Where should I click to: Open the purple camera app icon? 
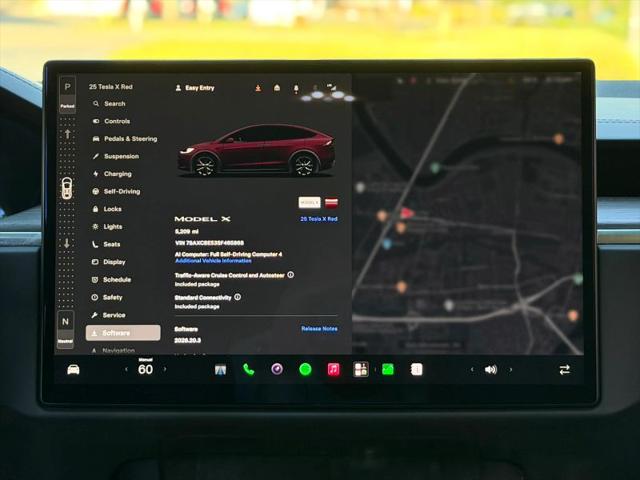(277, 370)
